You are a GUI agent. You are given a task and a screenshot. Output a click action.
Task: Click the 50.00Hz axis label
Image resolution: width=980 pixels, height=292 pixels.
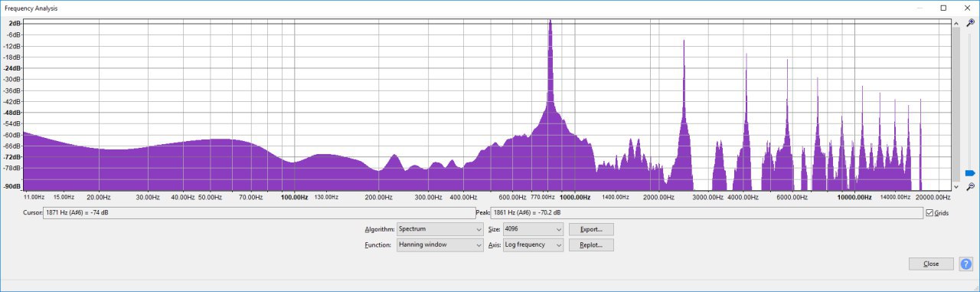210,197
